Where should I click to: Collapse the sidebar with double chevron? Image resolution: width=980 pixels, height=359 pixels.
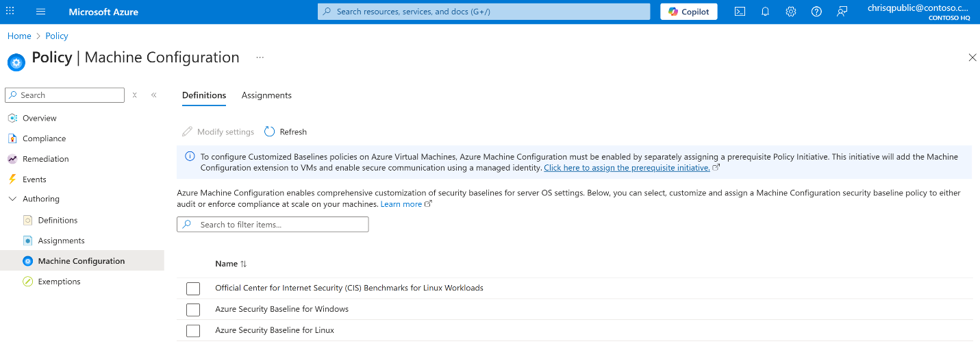154,95
